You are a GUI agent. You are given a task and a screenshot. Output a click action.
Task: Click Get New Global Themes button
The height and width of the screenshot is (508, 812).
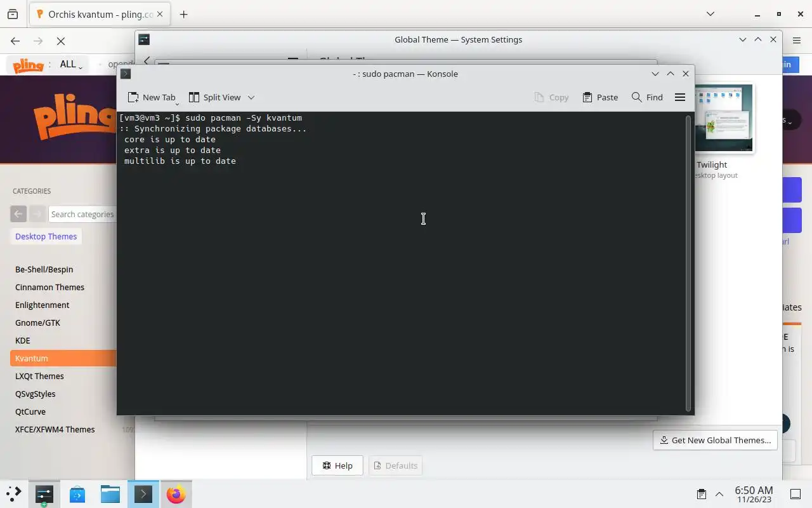coord(715,440)
